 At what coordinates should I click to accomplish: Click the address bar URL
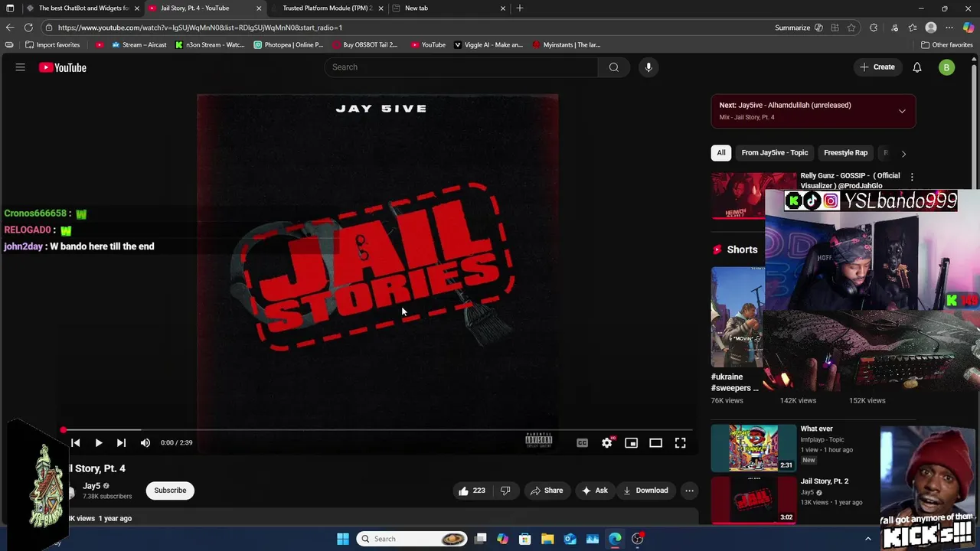[200, 28]
